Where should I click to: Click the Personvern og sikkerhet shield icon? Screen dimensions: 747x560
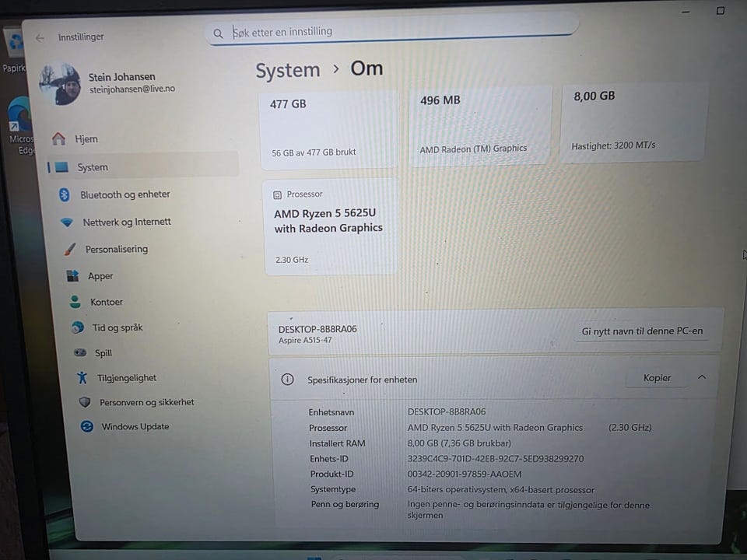click(x=85, y=402)
